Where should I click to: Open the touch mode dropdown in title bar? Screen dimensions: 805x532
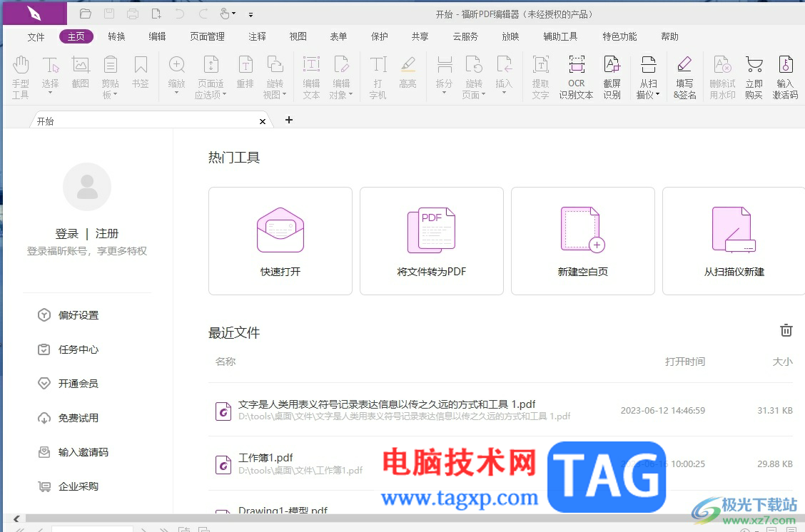point(234,14)
